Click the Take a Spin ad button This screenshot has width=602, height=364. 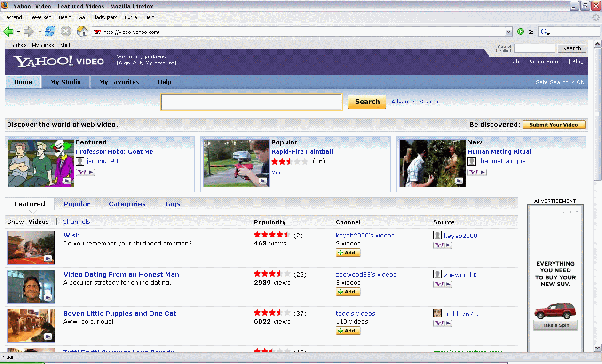(555, 325)
